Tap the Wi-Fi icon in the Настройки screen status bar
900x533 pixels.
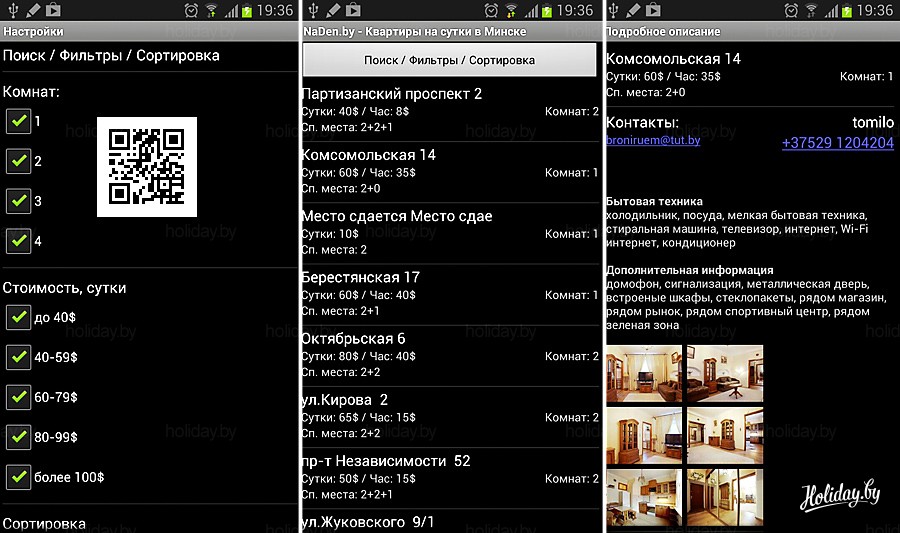click(211, 10)
